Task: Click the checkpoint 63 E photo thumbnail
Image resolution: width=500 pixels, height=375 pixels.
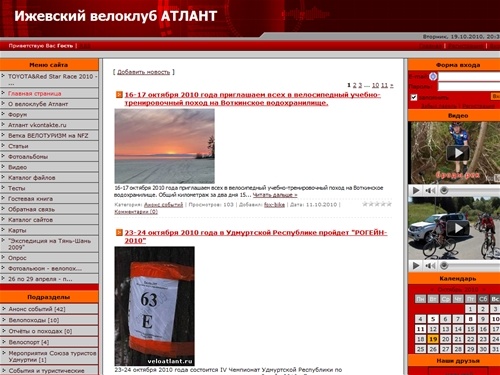Action: tap(154, 306)
